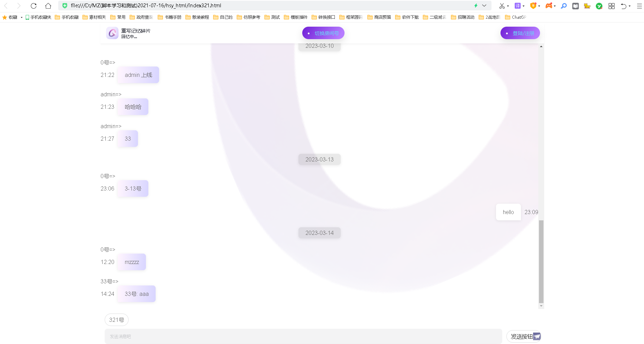644x344 pixels.
Task: Expand the screenshot tool dropdown arrow
Action: coord(508,6)
